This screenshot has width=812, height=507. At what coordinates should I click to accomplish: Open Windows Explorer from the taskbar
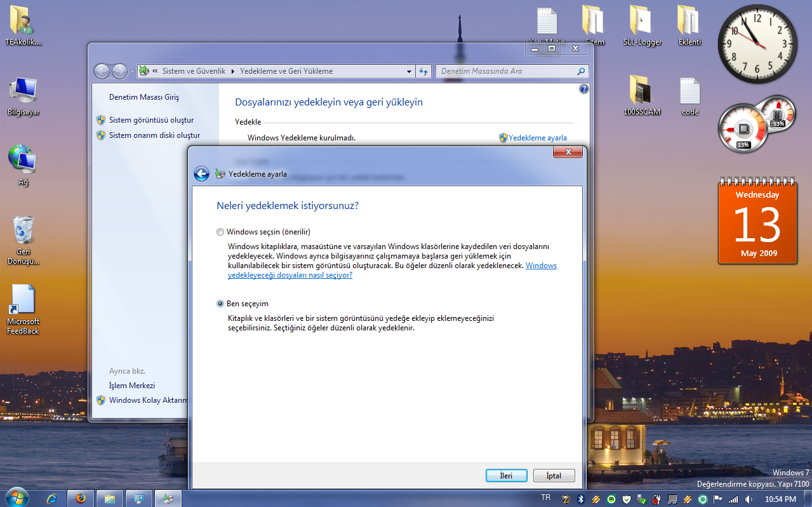[109, 499]
